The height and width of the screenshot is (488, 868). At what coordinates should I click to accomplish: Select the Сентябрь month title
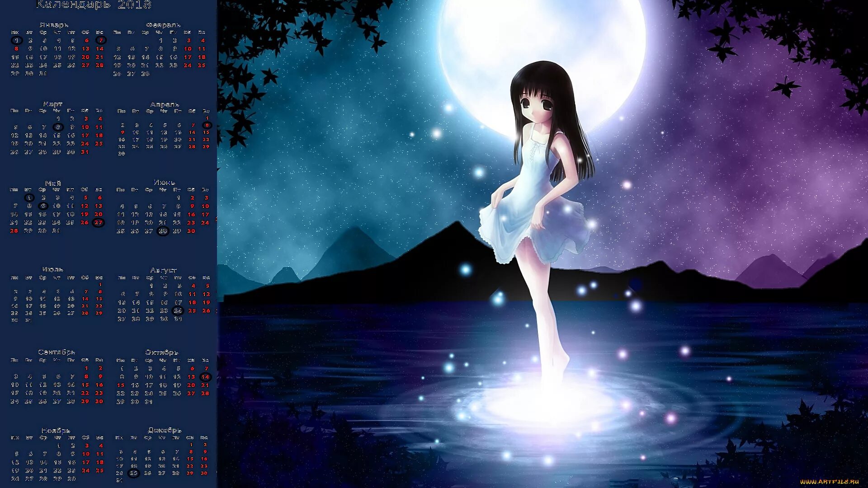pos(57,352)
